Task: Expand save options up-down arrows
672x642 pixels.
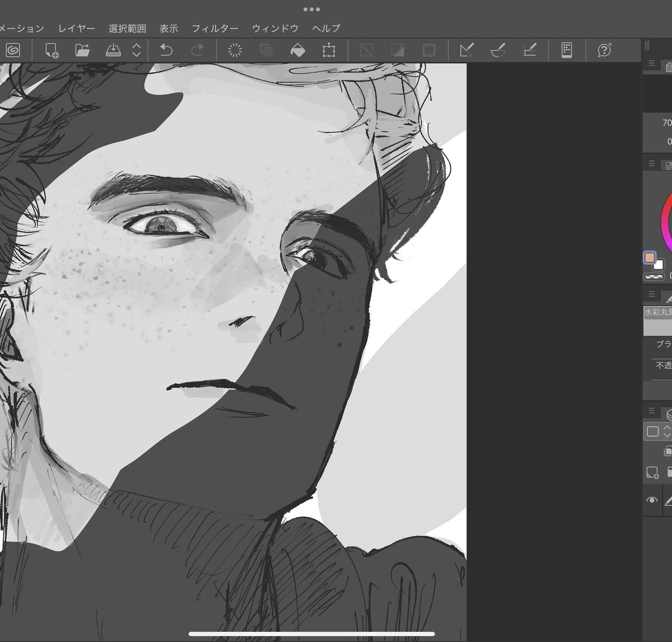Action: (x=136, y=50)
